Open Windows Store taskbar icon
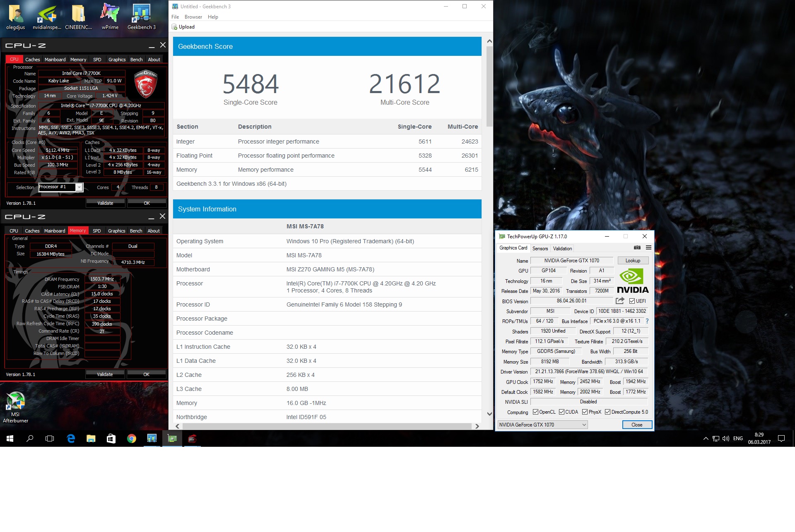 [x=111, y=439]
